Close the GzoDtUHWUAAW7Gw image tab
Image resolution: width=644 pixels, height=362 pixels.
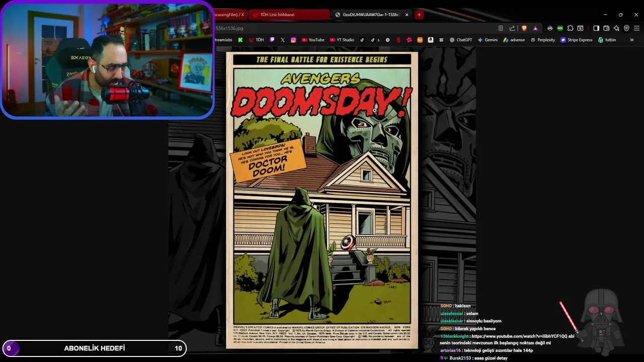407,15
